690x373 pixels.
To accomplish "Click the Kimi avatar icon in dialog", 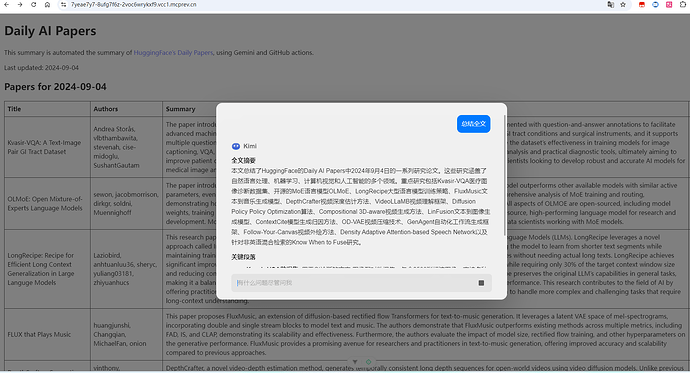I will (236, 146).
